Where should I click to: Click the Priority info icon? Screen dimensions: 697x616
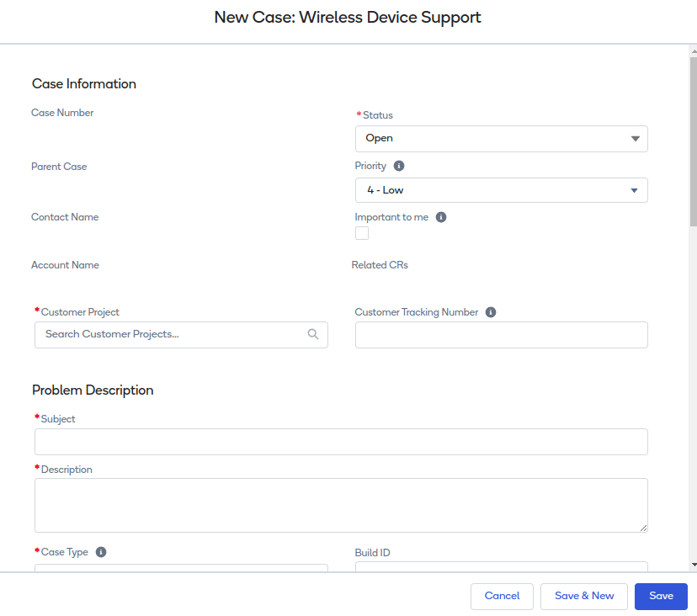(399, 166)
